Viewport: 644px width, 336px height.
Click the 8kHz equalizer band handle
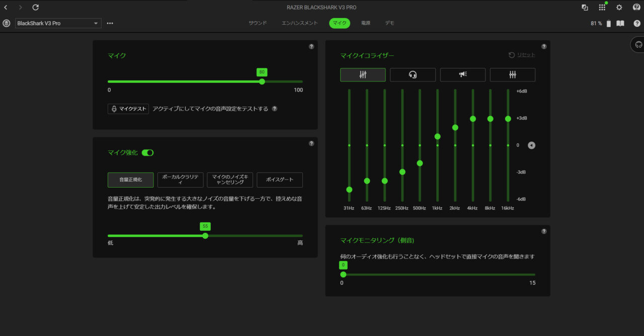pyautogui.click(x=490, y=119)
